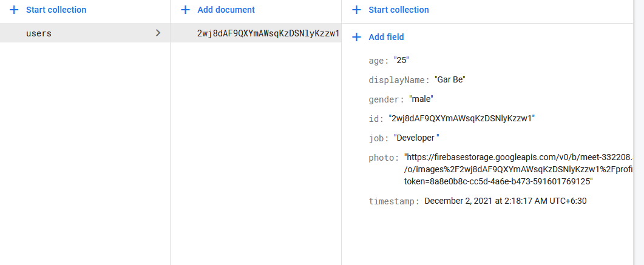The height and width of the screenshot is (265, 644).
Task: Open document 2wj8dAF9QXYmAWsqKzDSNlyKzzw1 in the list
Action: [x=268, y=33]
